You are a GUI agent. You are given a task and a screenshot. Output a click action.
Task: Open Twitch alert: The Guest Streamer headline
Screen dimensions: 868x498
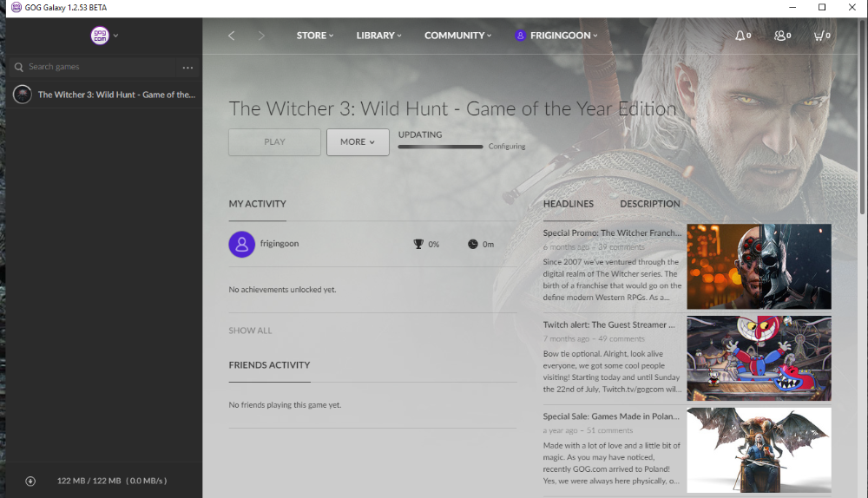(x=609, y=324)
